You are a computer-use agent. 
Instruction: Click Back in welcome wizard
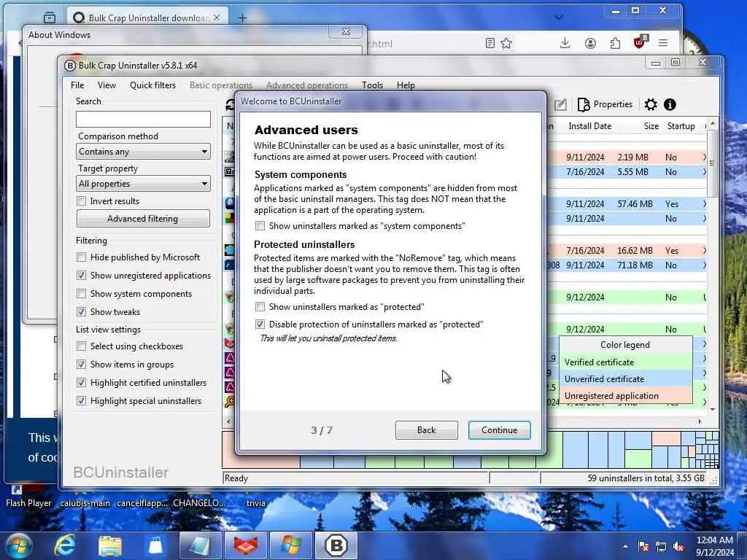(x=426, y=430)
